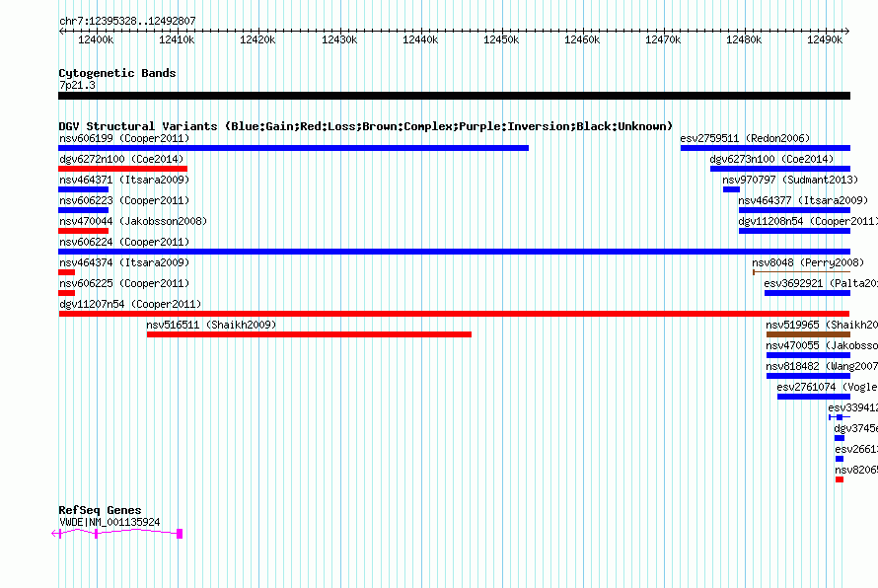Viewport: 878px width, 588px height.
Task: Click nsv970797 (Sudmant2013) label
Action: 790,180
